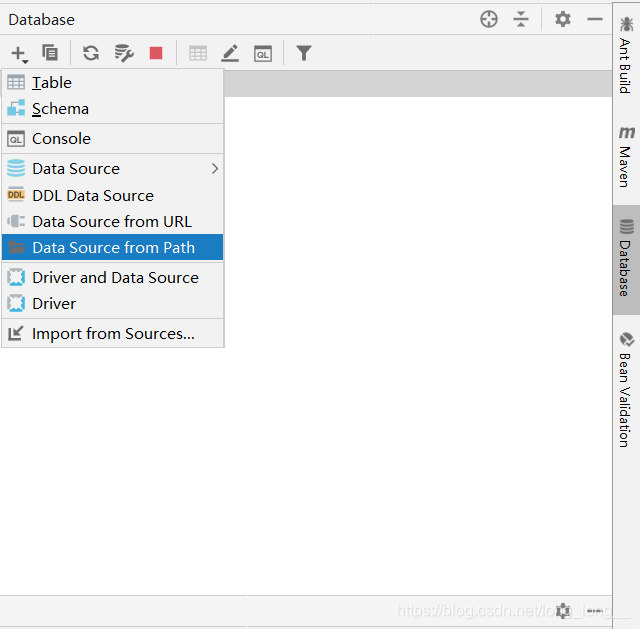Open the table editor grid icon

tap(198, 53)
